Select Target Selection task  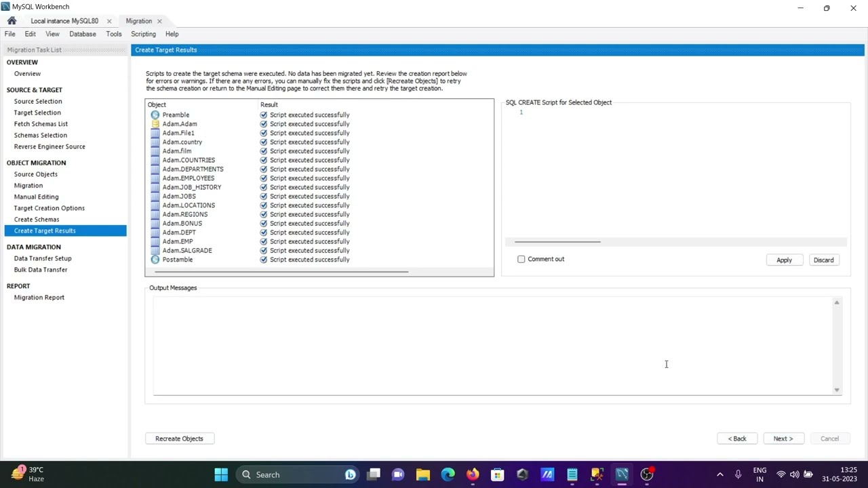[x=37, y=113]
